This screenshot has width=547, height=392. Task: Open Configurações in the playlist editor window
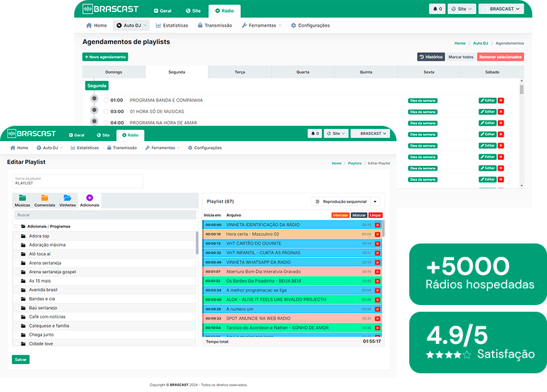click(205, 148)
